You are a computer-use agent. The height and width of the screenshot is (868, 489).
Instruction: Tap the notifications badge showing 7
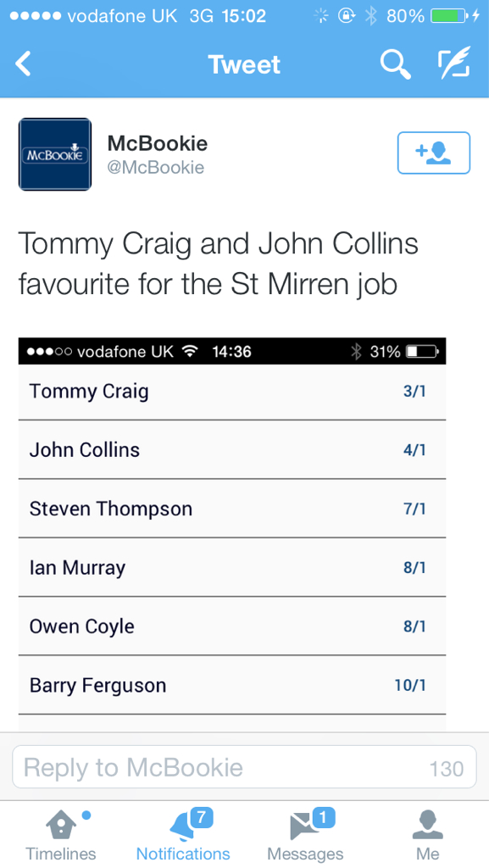(202, 816)
